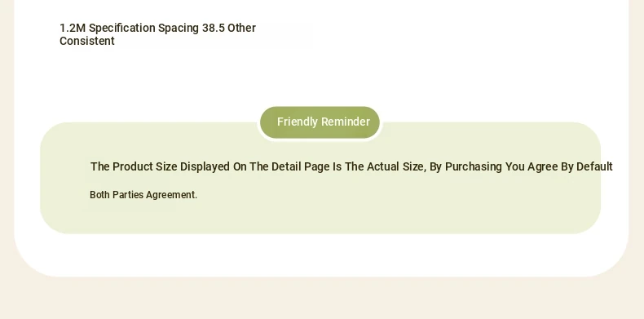The image size is (644, 319).
Task: Click "The Product Size" at the start of the reminder sentence
Action: (x=134, y=166)
